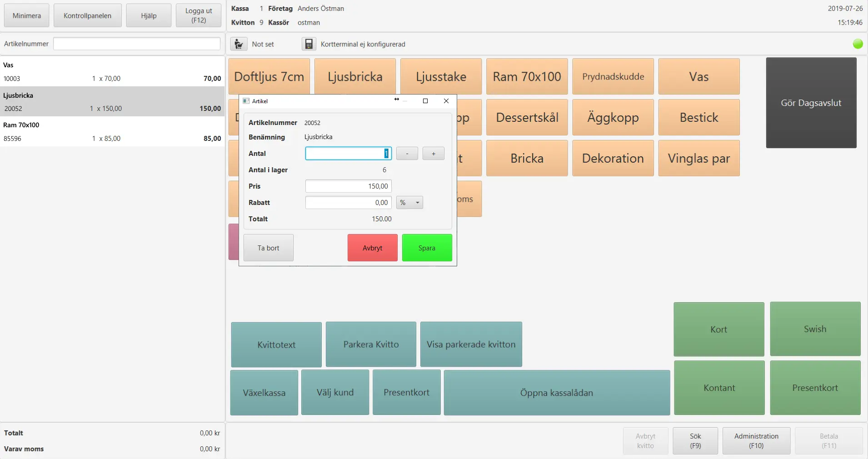Click Ta bort to remove the article
Image resolution: width=868 pixels, height=459 pixels.
click(x=268, y=248)
